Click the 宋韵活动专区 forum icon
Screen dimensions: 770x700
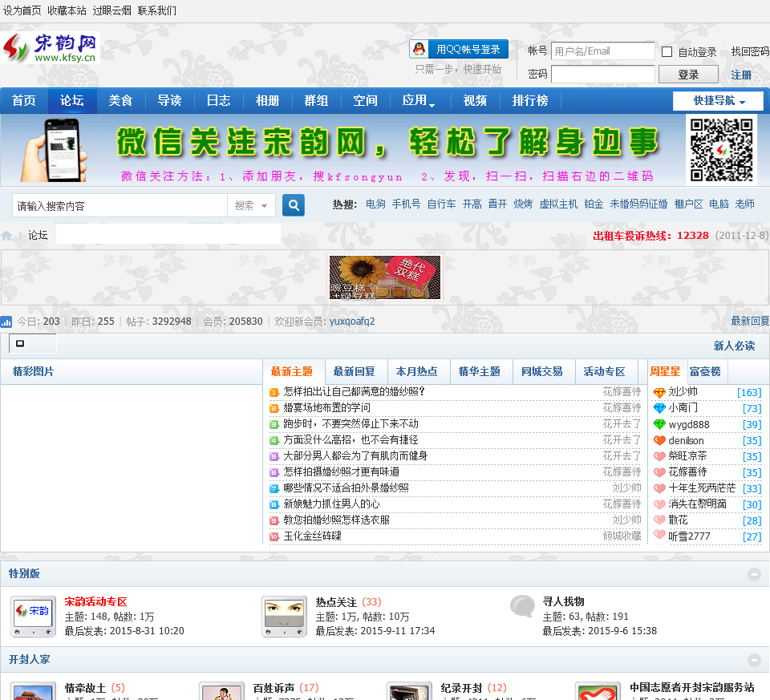point(34,616)
